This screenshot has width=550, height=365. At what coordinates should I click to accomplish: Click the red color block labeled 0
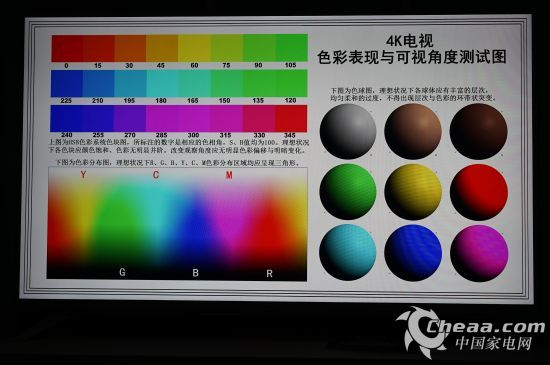tap(67, 48)
